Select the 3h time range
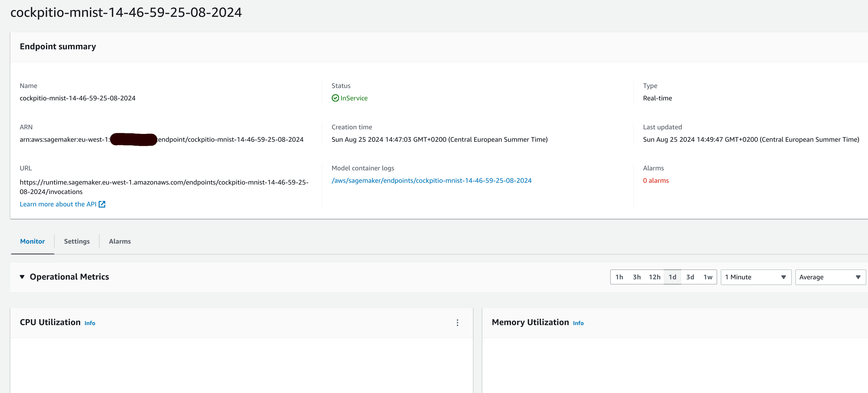 click(637, 277)
